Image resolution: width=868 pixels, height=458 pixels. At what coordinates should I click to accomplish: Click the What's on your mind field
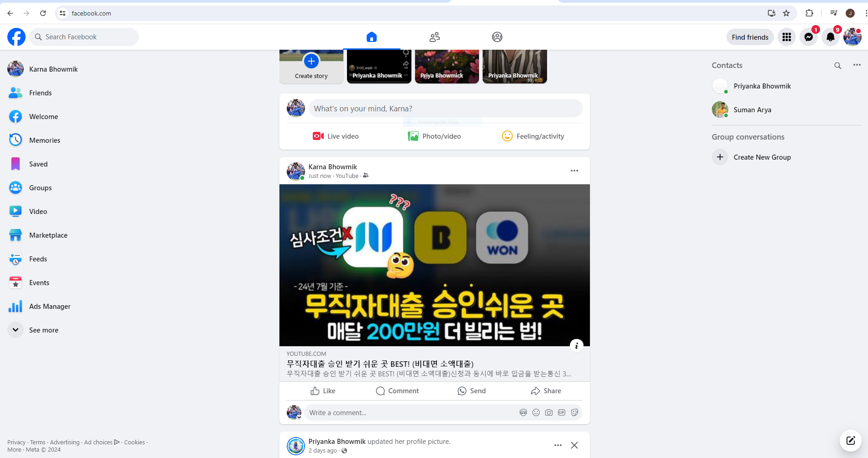(446, 109)
